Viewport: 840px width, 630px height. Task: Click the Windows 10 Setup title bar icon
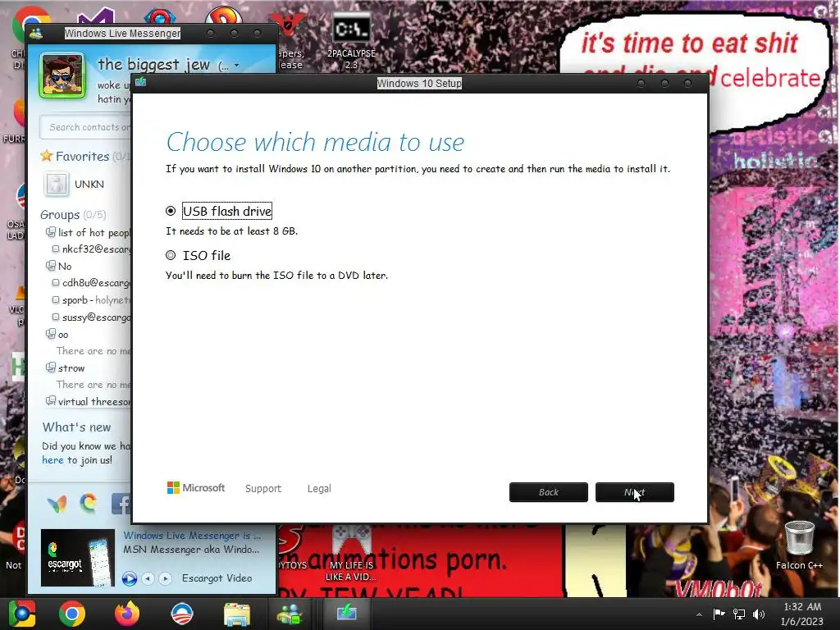tap(141, 82)
